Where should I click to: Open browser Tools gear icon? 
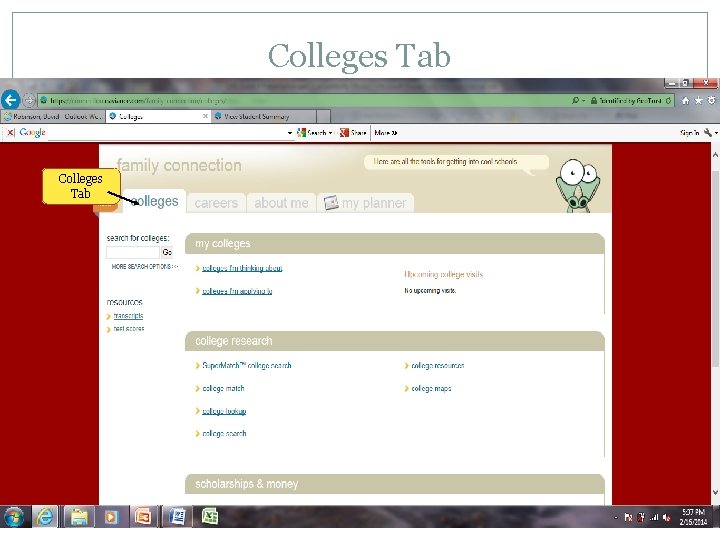tap(711, 100)
